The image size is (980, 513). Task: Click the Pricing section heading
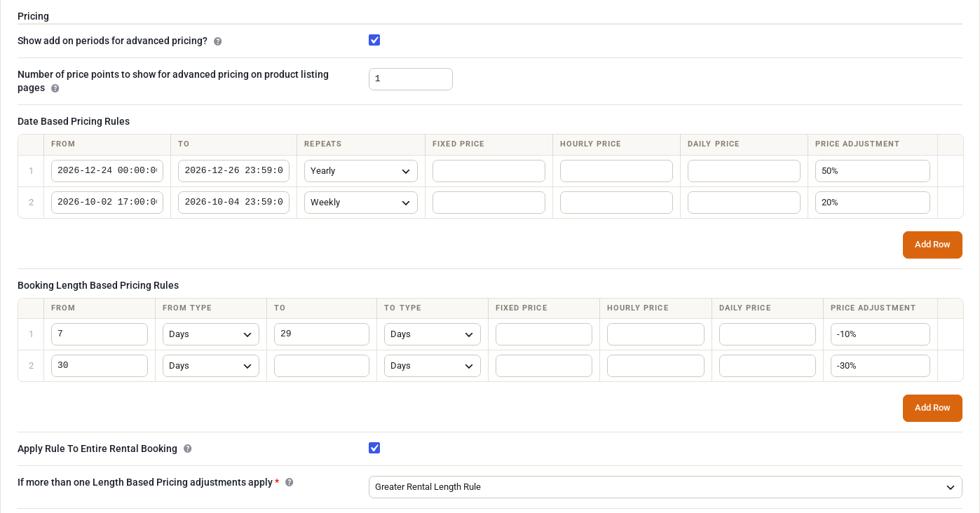(33, 16)
